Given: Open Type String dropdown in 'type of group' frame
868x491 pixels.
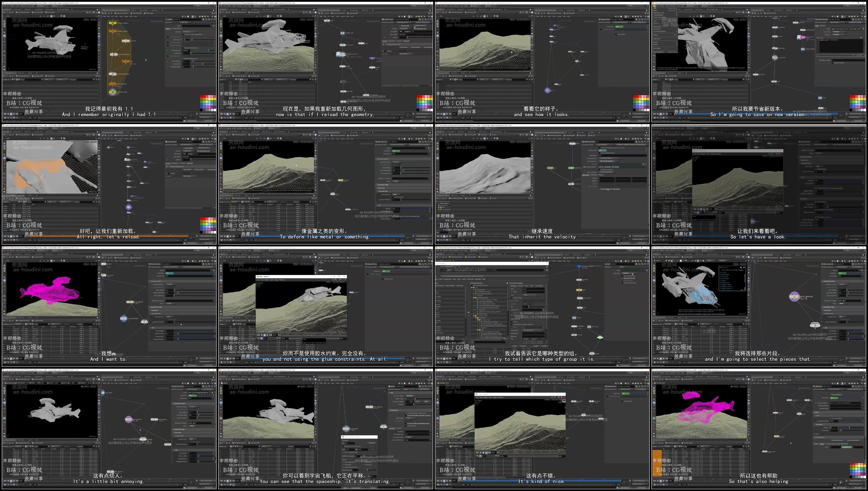Looking at the screenshot, I should [x=530, y=295].
